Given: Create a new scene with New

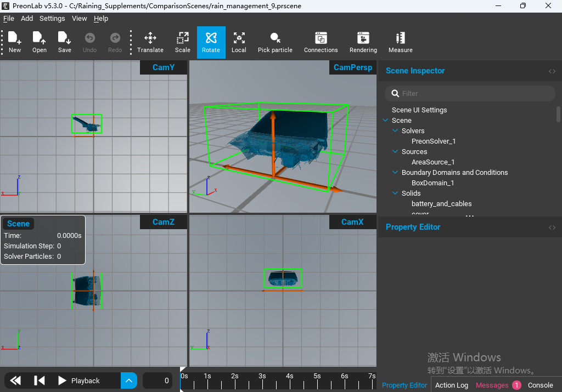Looking at the screenshot, I should (x=15, y=42).
